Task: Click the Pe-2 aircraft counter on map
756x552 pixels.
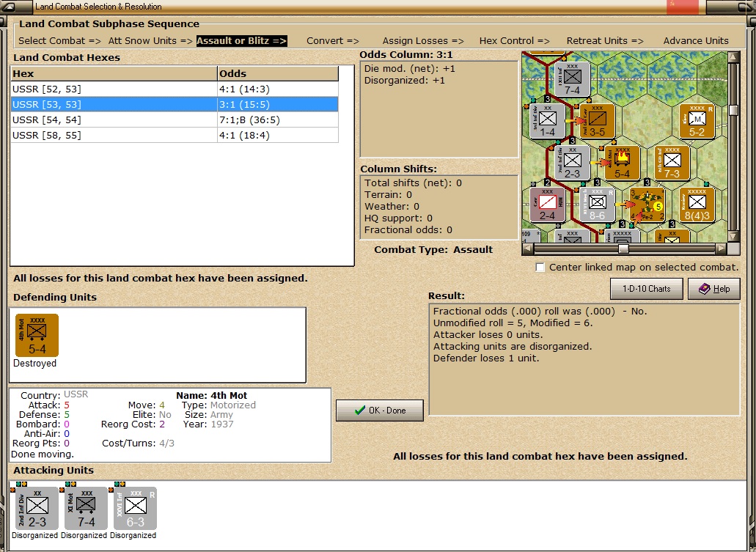Action: point(647,205)
